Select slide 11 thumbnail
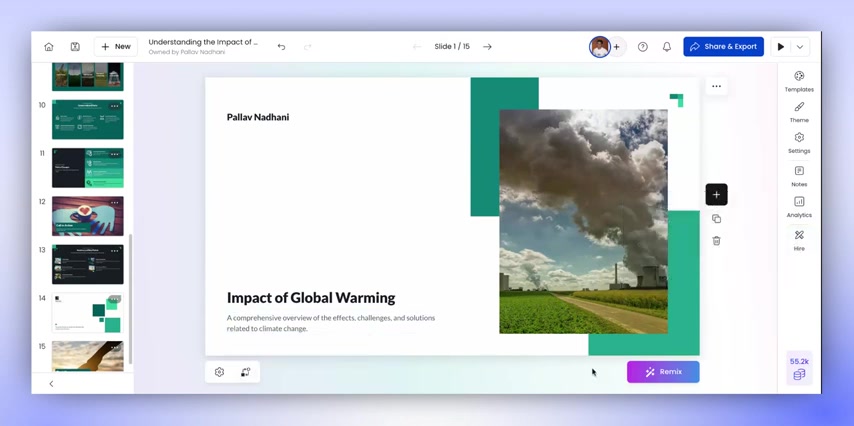 point(88,168)
